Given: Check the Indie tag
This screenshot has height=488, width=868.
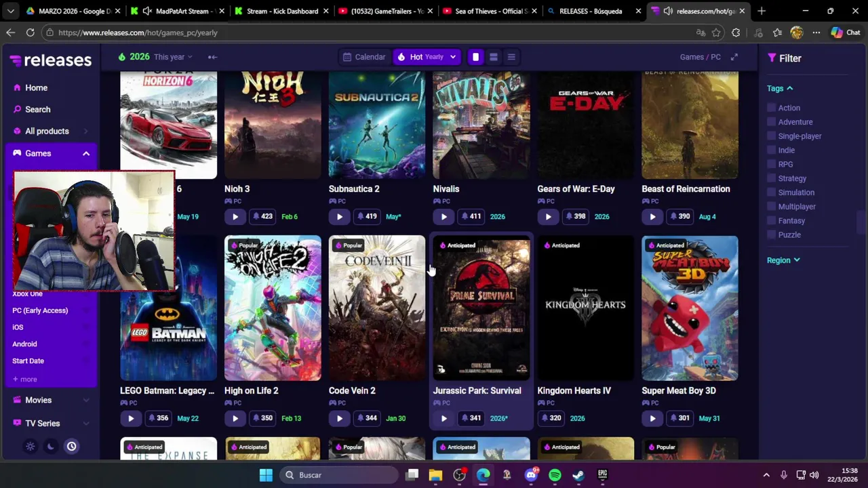Looking at the screenshot, I should [x=771, y=150].
